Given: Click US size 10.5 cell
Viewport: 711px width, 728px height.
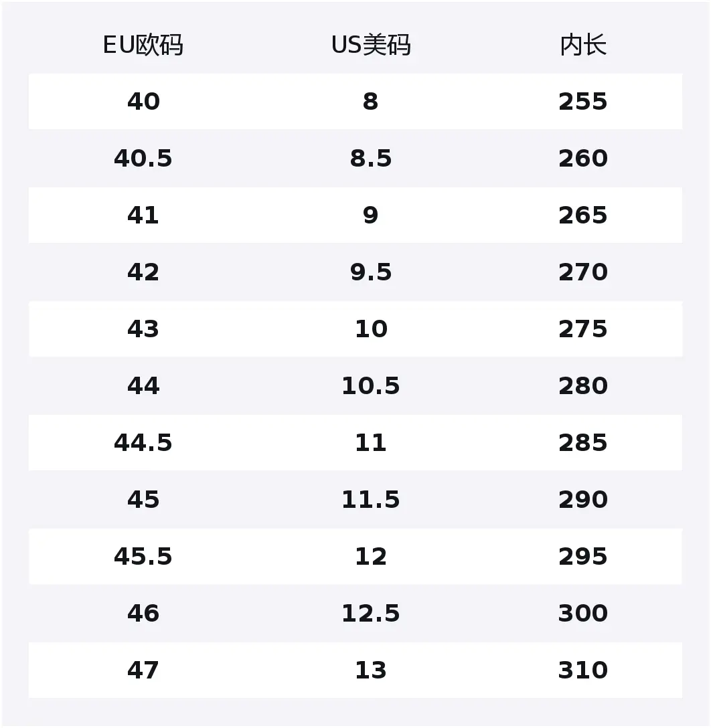Looking at the screenshot, I should [x=371, y=386].
